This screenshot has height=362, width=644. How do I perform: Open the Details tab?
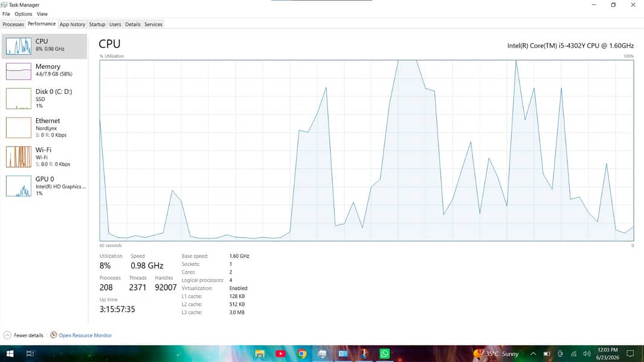click(133, 24)
